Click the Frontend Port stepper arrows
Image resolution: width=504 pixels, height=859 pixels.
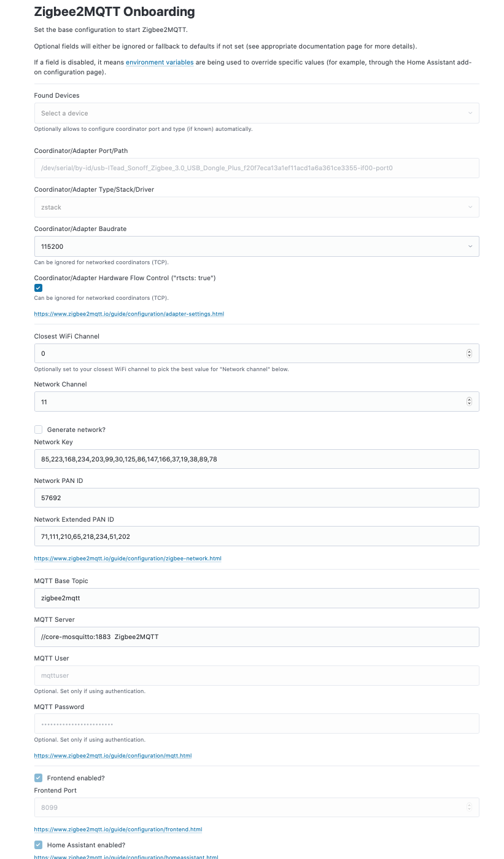pos(469,807)
